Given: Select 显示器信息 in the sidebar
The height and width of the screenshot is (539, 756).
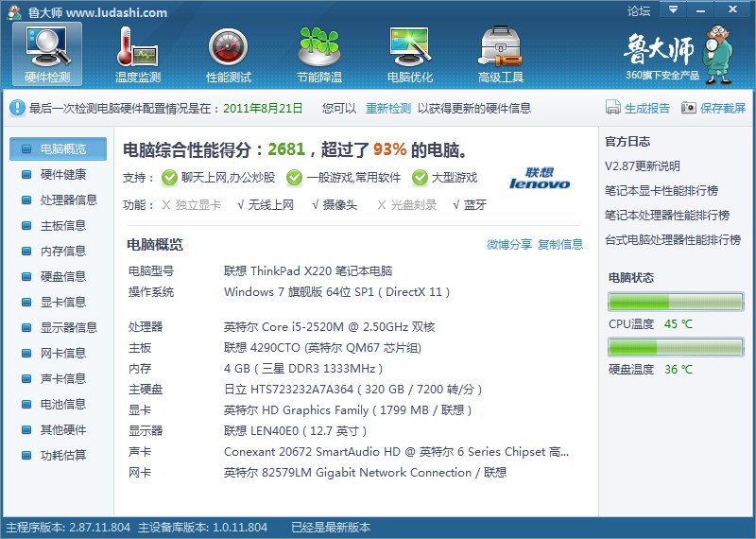Looking at the screenshot, I should tap(58, 327).
